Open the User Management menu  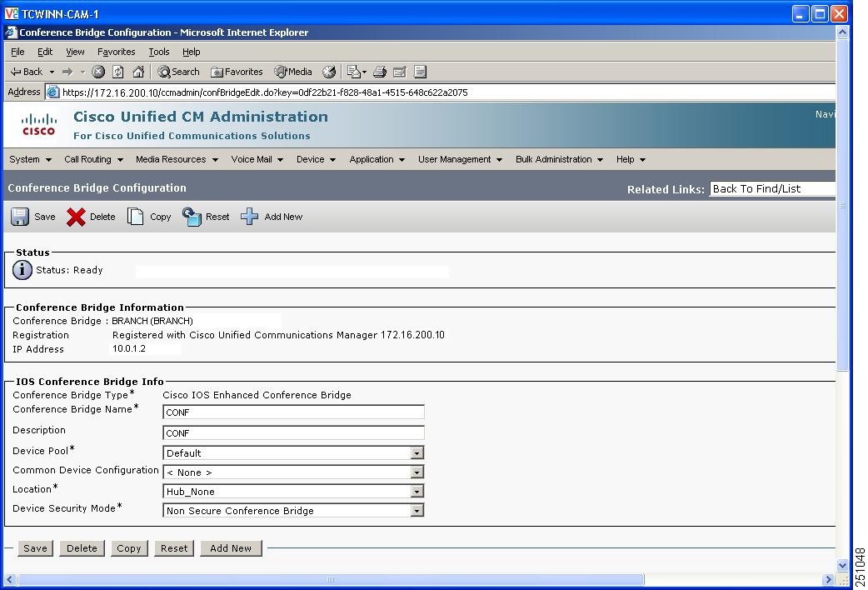pos(460,159)
